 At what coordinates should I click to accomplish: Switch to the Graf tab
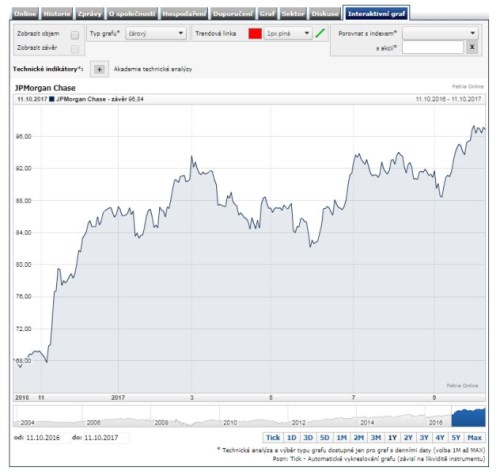click(x=267, y=14)
